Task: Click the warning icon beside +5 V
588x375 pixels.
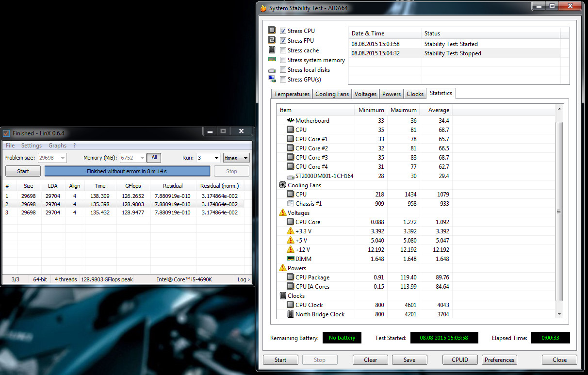Action: click(291, 240)
